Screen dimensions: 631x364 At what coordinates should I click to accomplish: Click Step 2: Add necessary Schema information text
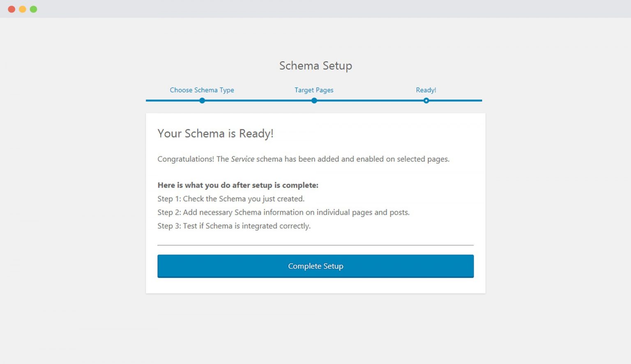[x=283, y=212]
